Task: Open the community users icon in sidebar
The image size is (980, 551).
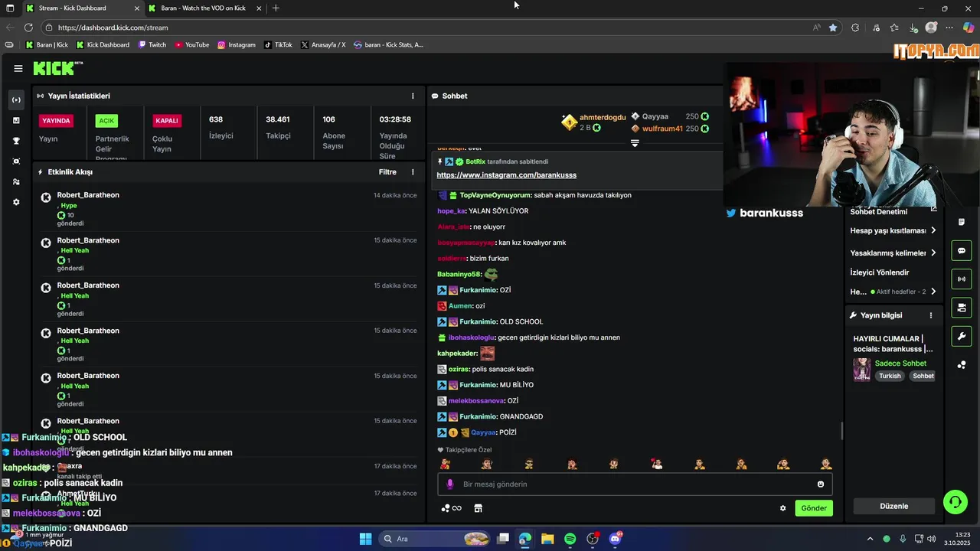Action: pyautogui.click(x=16, y=181)
